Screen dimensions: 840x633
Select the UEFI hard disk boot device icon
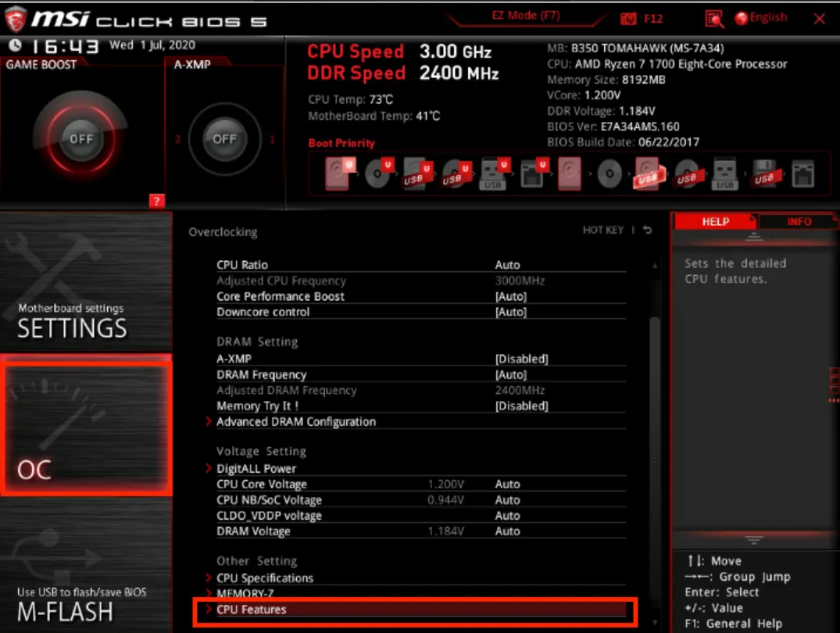click(x=340, y=173)
